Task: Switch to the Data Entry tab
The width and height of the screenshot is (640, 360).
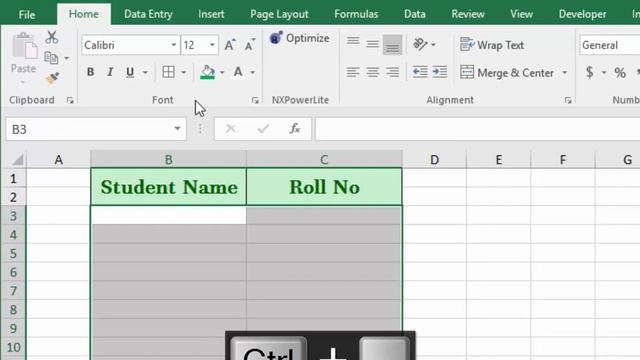Action: tap(148, 14)
